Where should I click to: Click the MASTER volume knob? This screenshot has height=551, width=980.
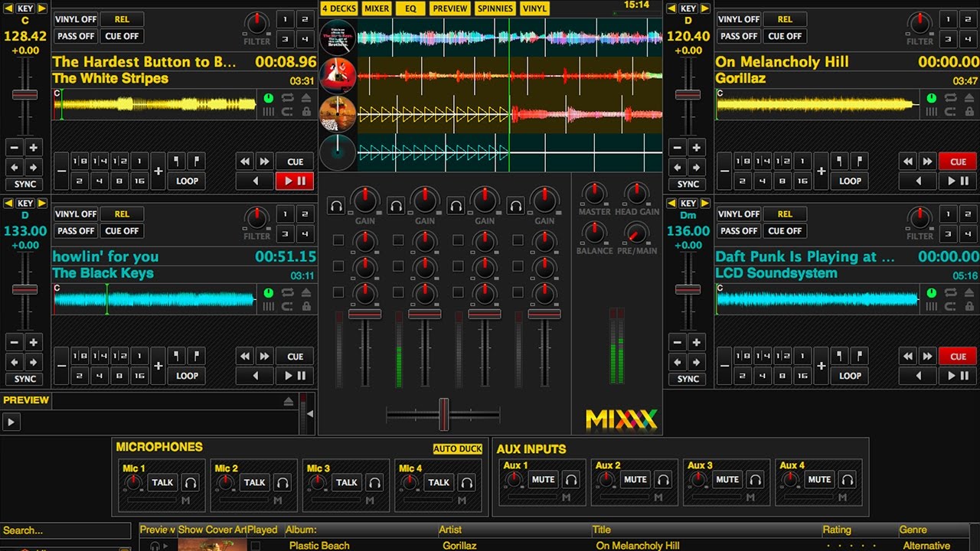594,193
